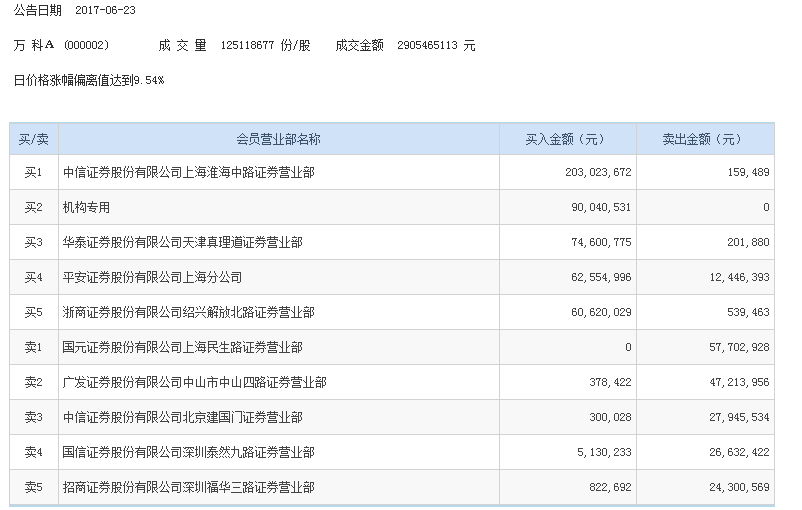
Task: Click the announcement date 2017-06-23
Action: 105,10
